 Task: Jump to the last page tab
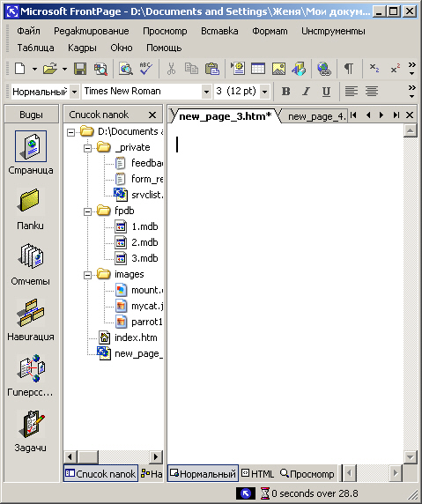[396, 115]
